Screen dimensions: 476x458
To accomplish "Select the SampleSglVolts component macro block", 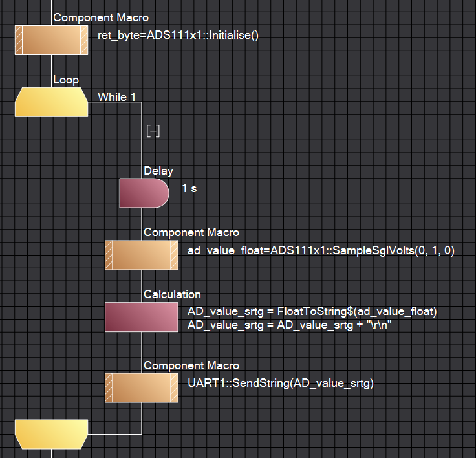I will pyautogui.click(x=142, y=255).
